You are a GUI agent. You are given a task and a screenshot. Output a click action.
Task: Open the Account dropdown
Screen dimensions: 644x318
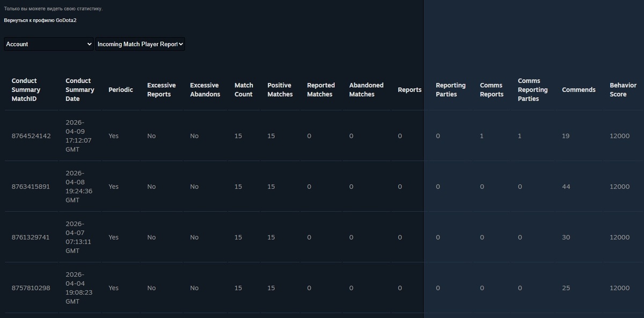tap(49, 44)
